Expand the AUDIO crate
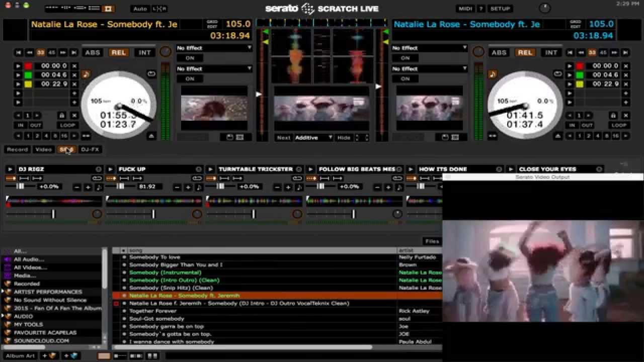Screen dimensions: 644x362 [x=3, y=316]
